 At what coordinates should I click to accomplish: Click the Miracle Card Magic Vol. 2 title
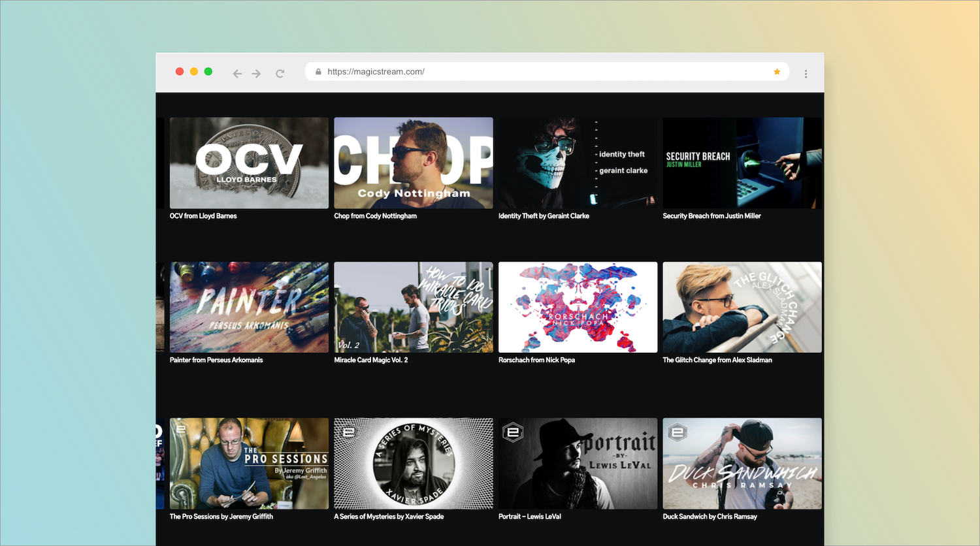370,360
